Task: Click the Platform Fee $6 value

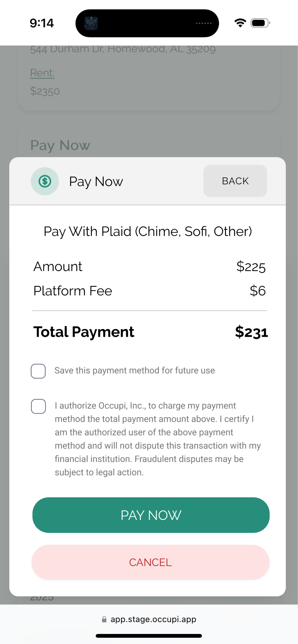Action: [x=258, y=291]
